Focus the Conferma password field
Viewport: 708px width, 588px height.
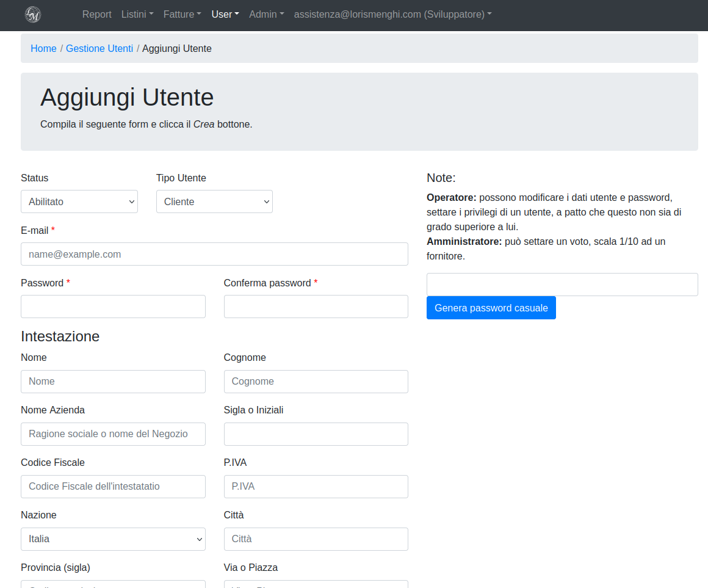pos(316,307)
